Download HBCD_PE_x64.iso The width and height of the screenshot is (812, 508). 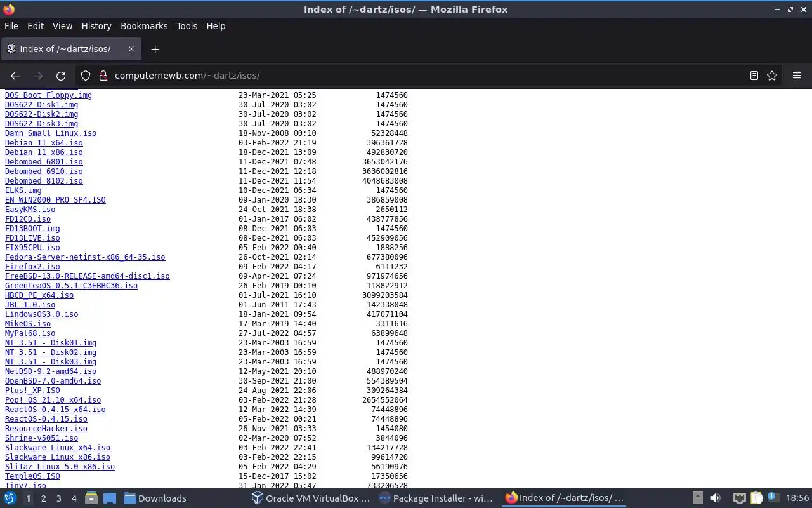39,295
